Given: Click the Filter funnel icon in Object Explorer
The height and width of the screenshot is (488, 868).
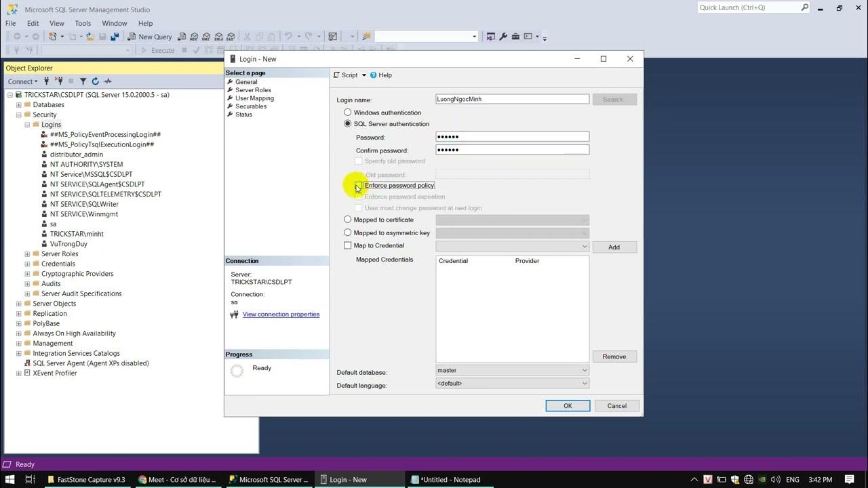Looking at the screenshot, I should coord(83,81).
